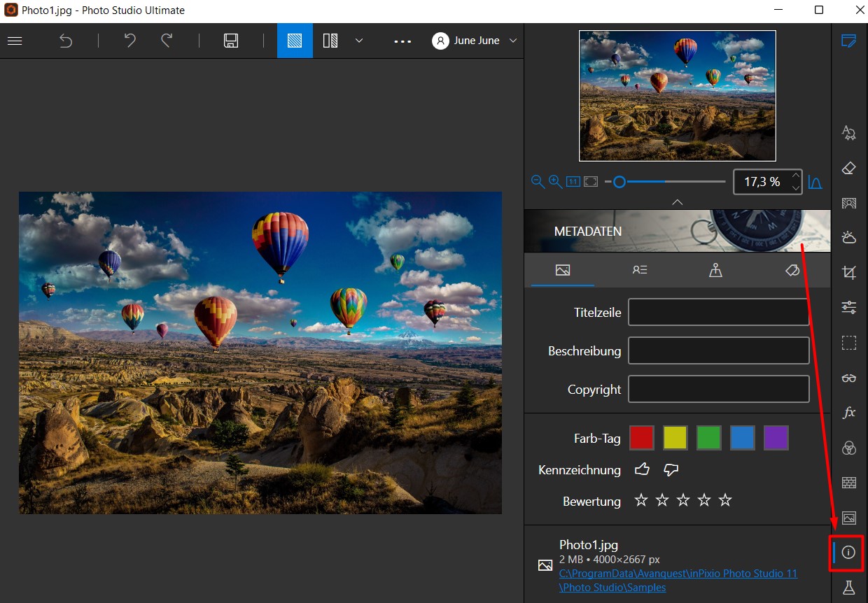Increase zoom with the up stepper arrow
The width and height of the screenshot is (868, 603).
click(795, 176)
